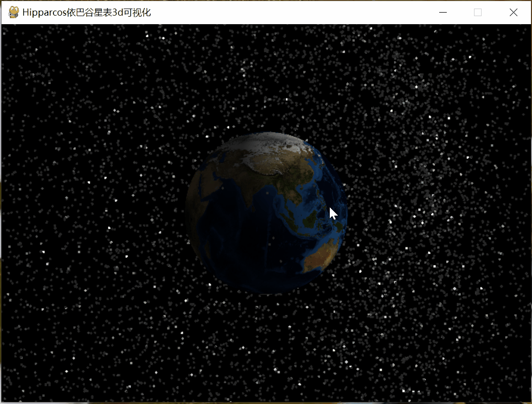The image size is (532, 404).
Task: Close the Hipparcos visualization window
Action: coord(513,12)
